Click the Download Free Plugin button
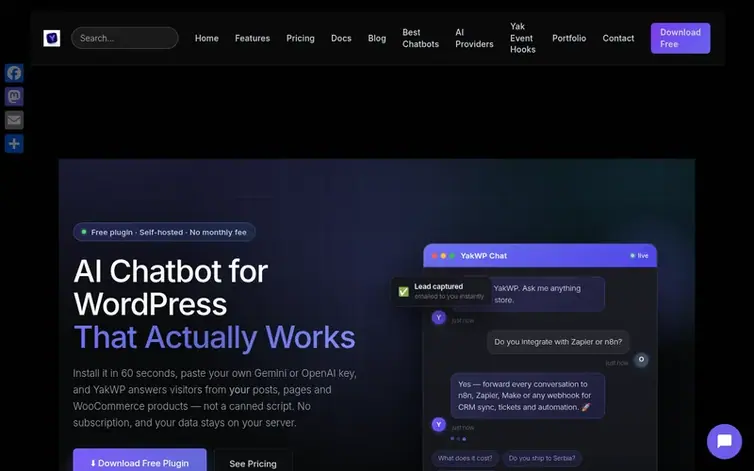 tap(140, 460)
